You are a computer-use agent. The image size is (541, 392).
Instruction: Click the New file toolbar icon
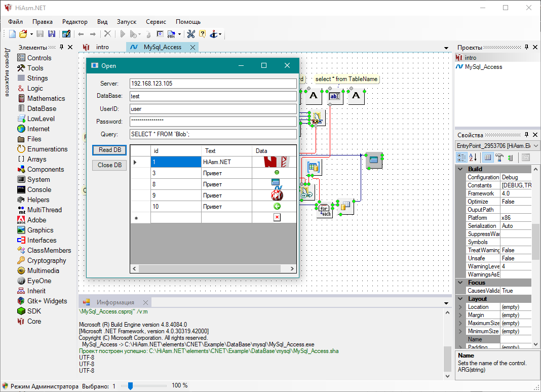[x=12, y=34]
